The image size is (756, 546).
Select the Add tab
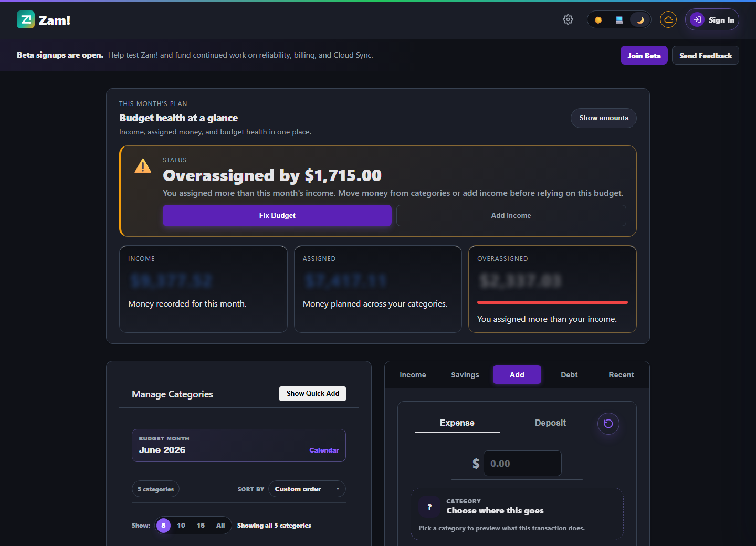coord(517,375)
